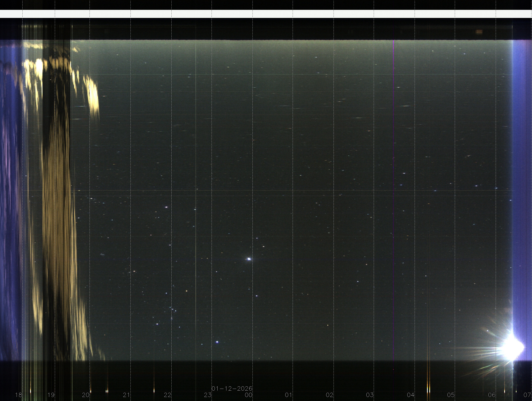Click the 19 hour label
This screenshot has height=401, width=532.
[51, 395]
